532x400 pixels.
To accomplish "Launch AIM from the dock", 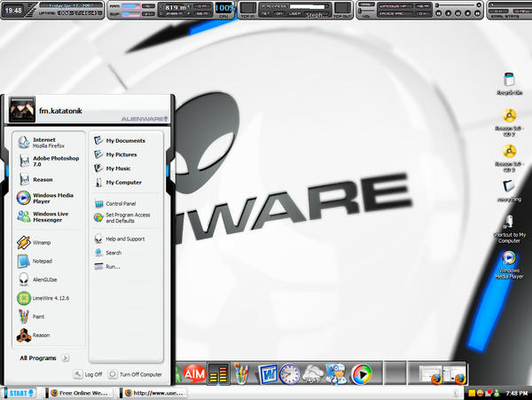I will (194, 374).
